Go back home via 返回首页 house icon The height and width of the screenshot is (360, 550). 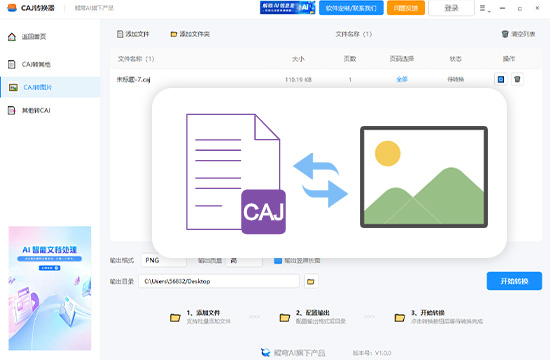point(12,36)
